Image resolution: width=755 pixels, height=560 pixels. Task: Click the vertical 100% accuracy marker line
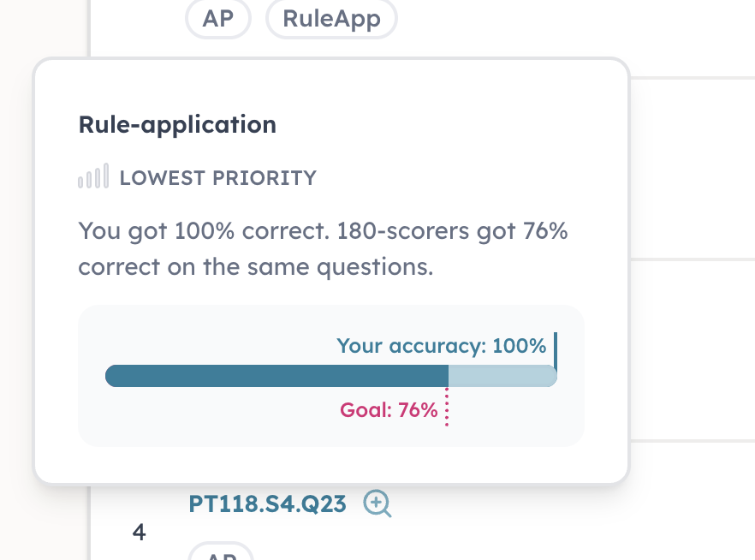point(556,352)
